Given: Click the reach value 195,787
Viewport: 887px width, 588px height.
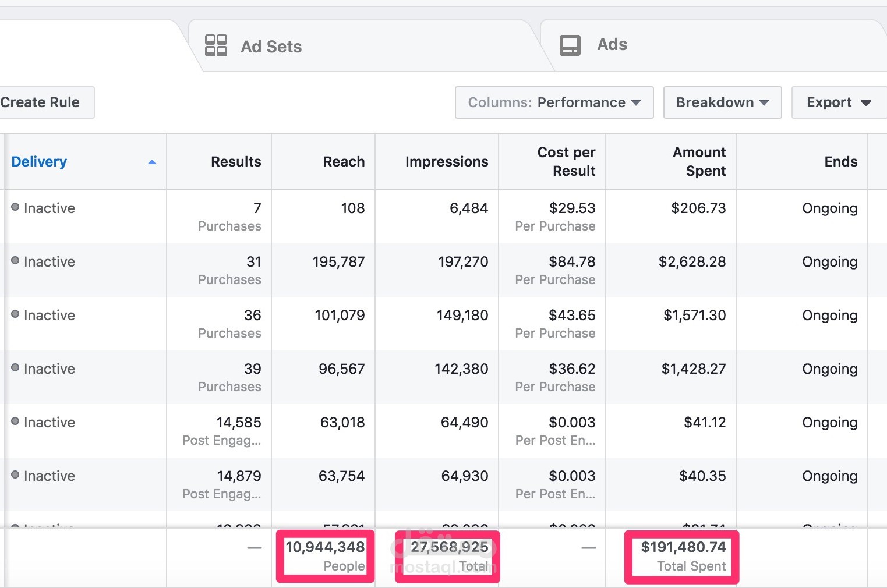Looking at the screenshot, I should 339,262.
